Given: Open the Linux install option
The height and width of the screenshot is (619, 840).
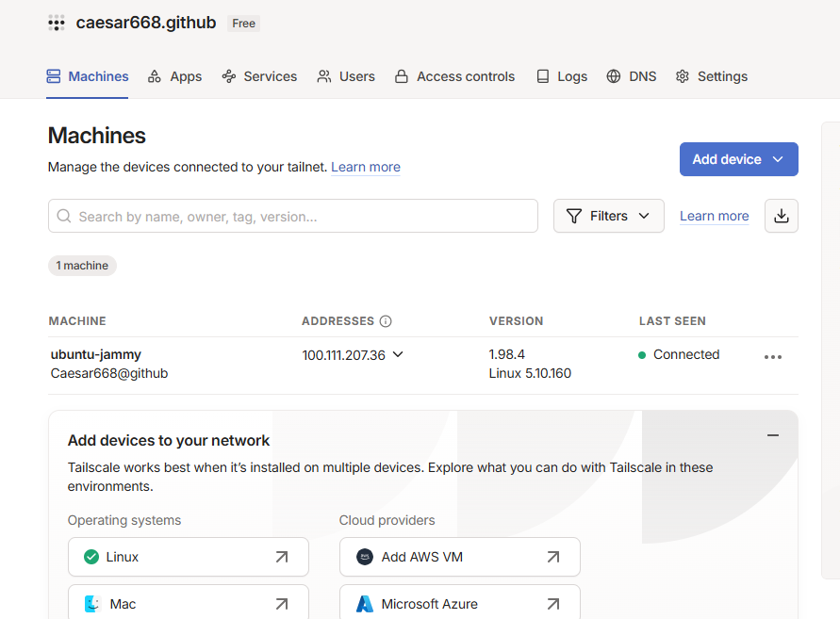Looking at the screenshot, I should [x=189, y=557].
